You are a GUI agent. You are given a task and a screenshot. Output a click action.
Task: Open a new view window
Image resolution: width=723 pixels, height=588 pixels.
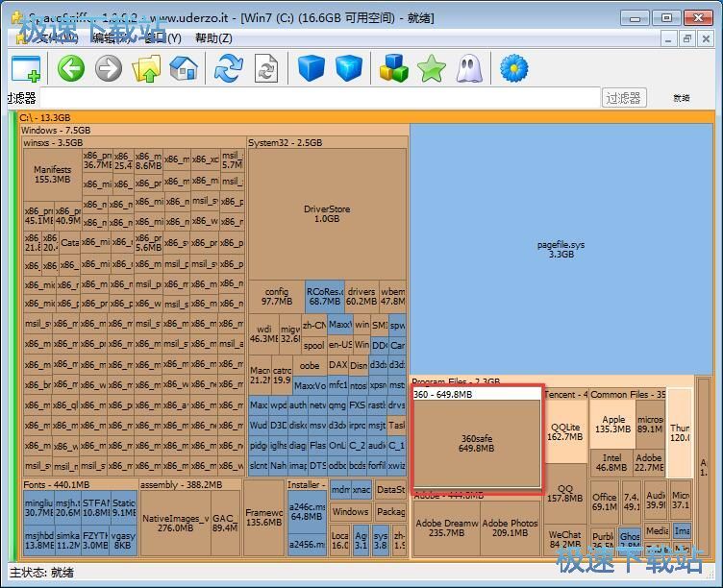click(26, 69)
